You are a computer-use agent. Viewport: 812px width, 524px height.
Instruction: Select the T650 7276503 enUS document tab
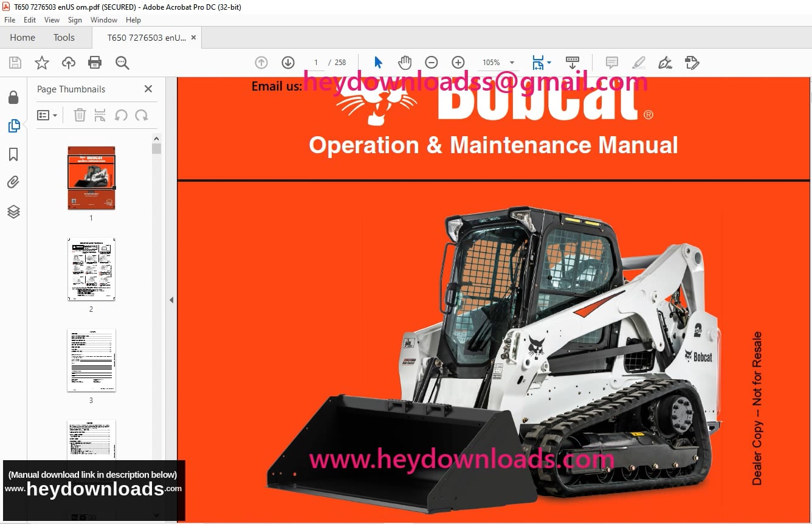[146, 37]
